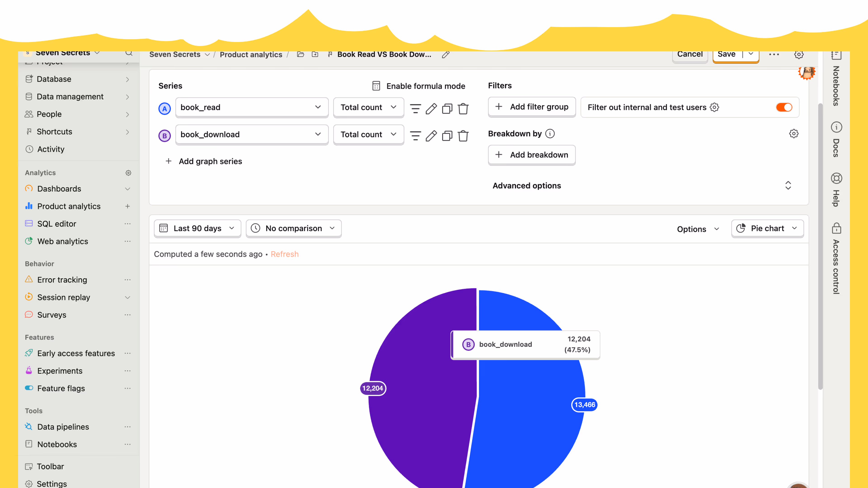868x488 pixels.
Task: Open the Last 90 days date range dropdown
Action: click(x=198, y=228)
